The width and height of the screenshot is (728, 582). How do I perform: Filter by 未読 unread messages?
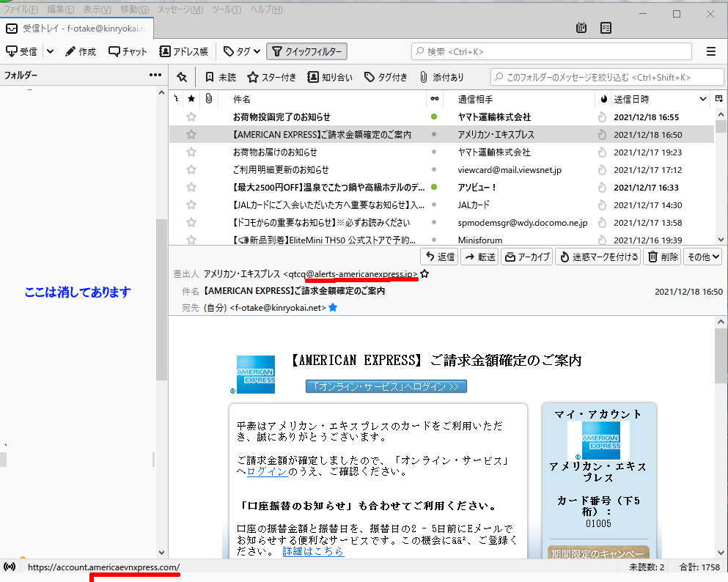pos(221,77)
